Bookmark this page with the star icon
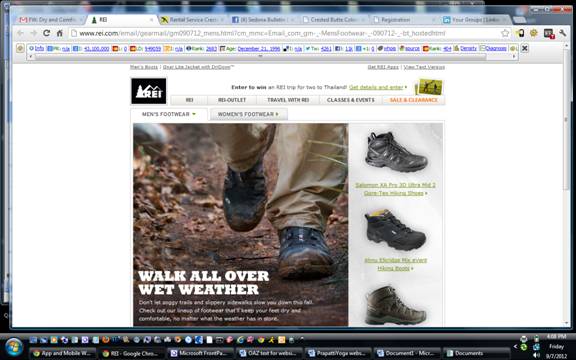 pos(505,33)
